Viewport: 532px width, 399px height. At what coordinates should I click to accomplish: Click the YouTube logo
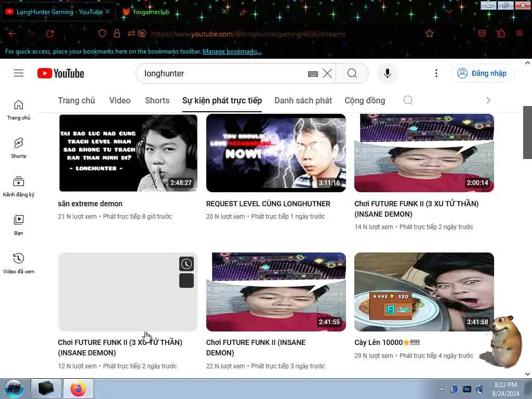(61, 73)
